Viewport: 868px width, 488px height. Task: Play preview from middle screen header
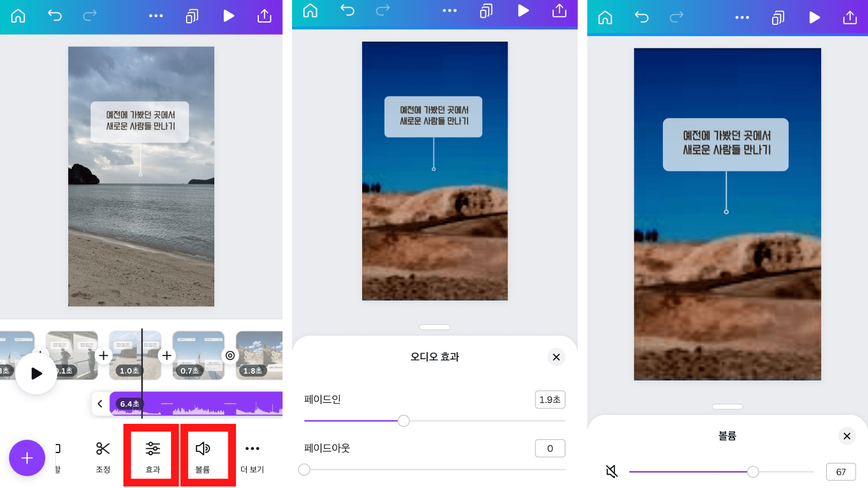pos(523,11)
